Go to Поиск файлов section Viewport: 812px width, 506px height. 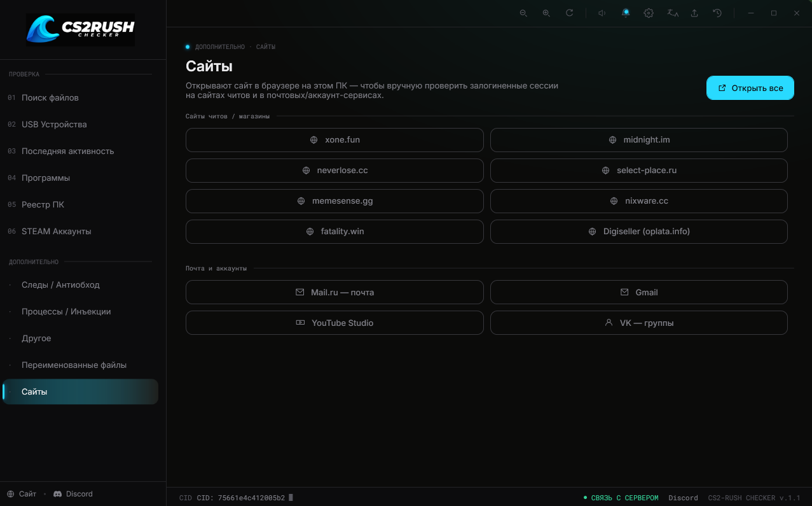pos(80,98)
